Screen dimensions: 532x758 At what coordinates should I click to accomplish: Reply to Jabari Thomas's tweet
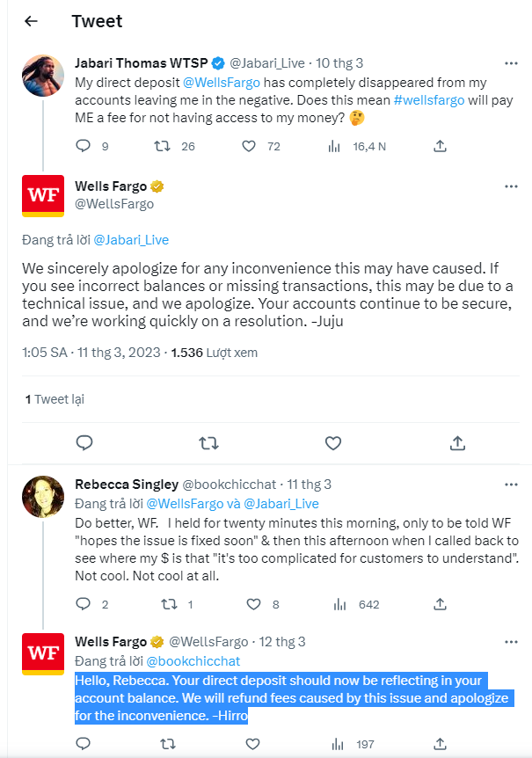coord(84,146)
